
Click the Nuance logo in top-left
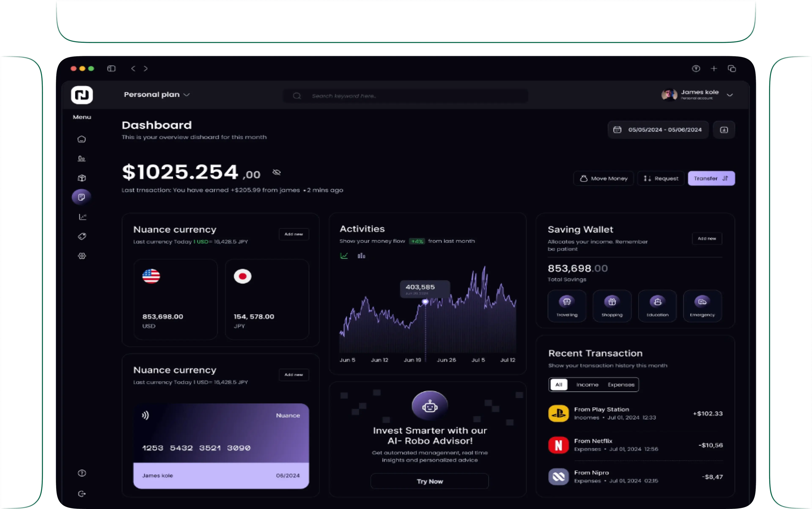[x=82, y=95]
